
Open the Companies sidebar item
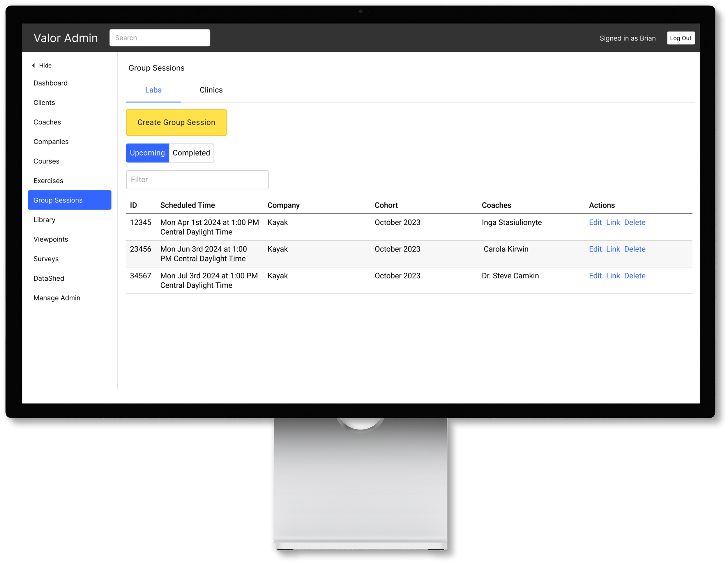click(x=51, y=141)
